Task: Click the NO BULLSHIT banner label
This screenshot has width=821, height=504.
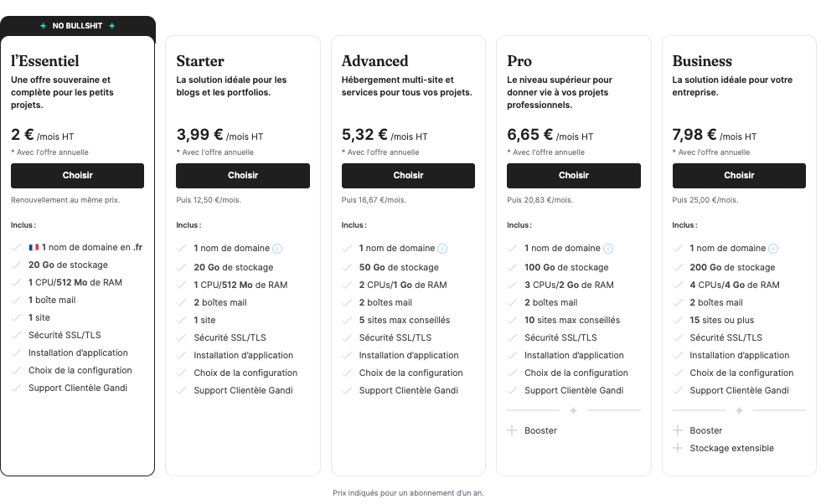Action: [x=77, y=26]
